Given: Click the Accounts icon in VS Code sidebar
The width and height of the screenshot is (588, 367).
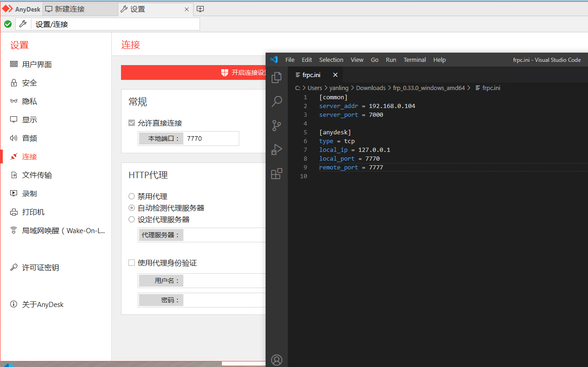Looking at the screenshot, I should click(276, 360).
